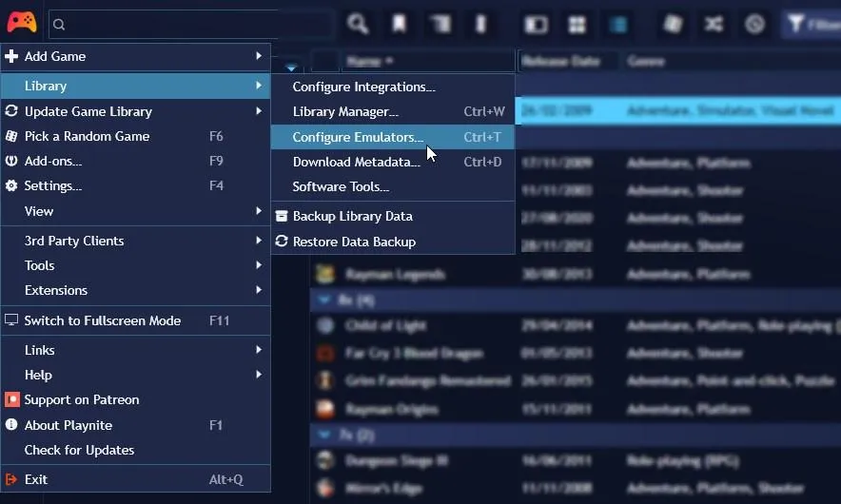Image resolution: width=841 pixels, height=504 pixels.
Task: Select Configure Emulators
Action: [393, 137]
